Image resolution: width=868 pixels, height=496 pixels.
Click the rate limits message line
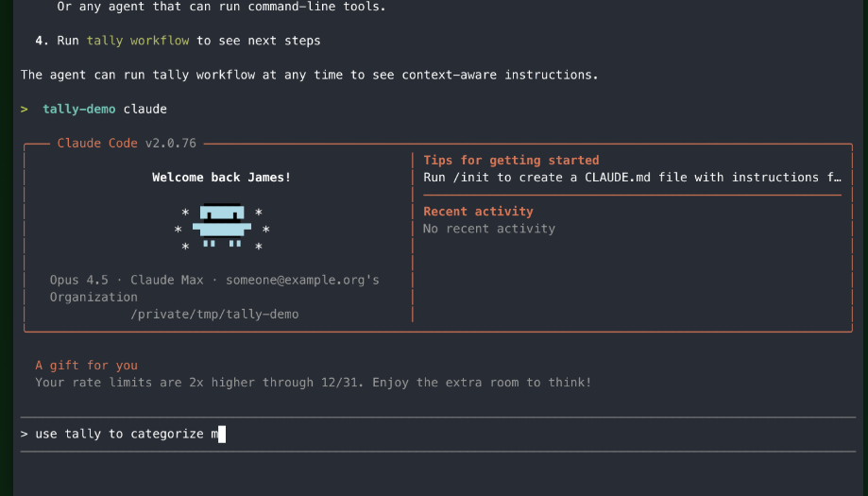(313, 383)
